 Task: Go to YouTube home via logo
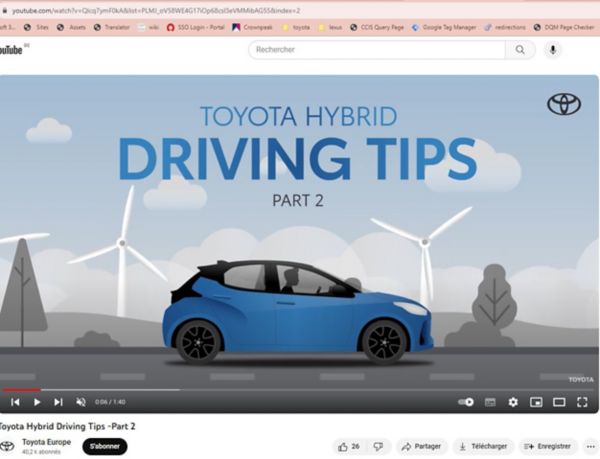coord(13,50)
